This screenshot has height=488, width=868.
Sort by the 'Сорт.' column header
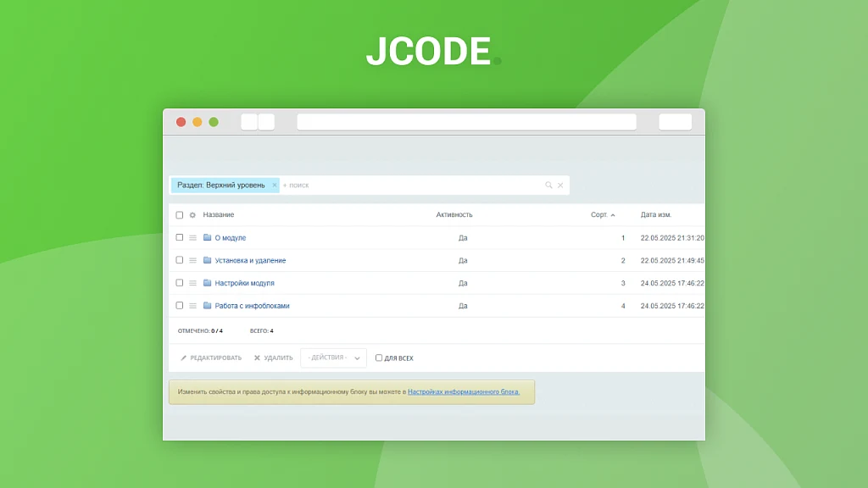pos(603,214)
